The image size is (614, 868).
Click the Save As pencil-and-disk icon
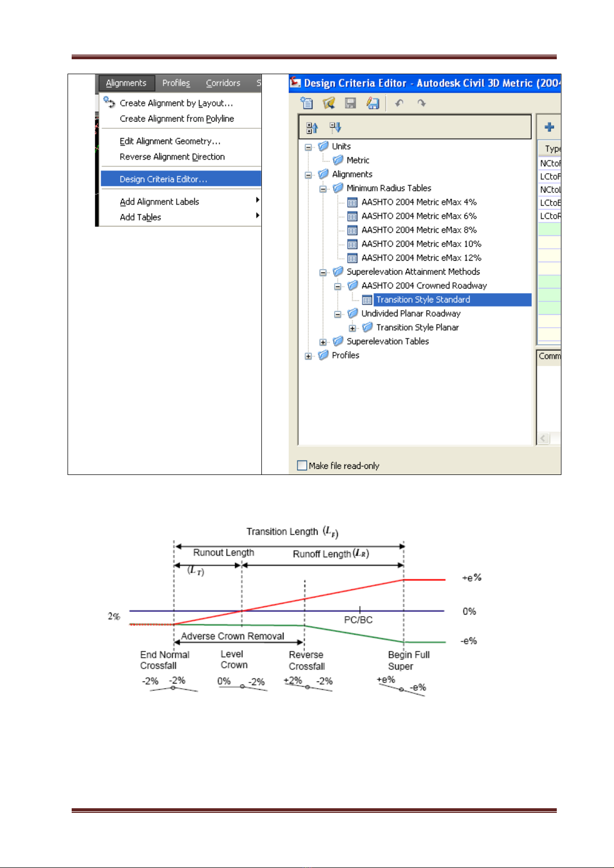pos(373,103)
